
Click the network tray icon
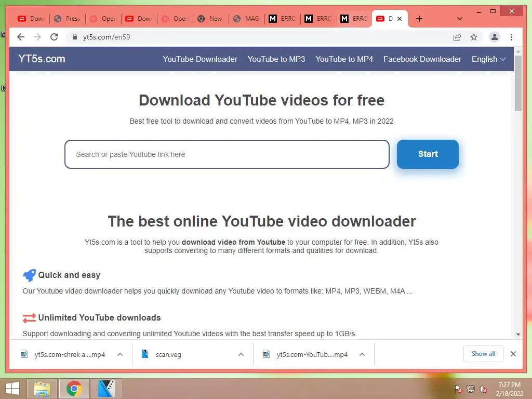pyautogui.click(x=471, y=389)
